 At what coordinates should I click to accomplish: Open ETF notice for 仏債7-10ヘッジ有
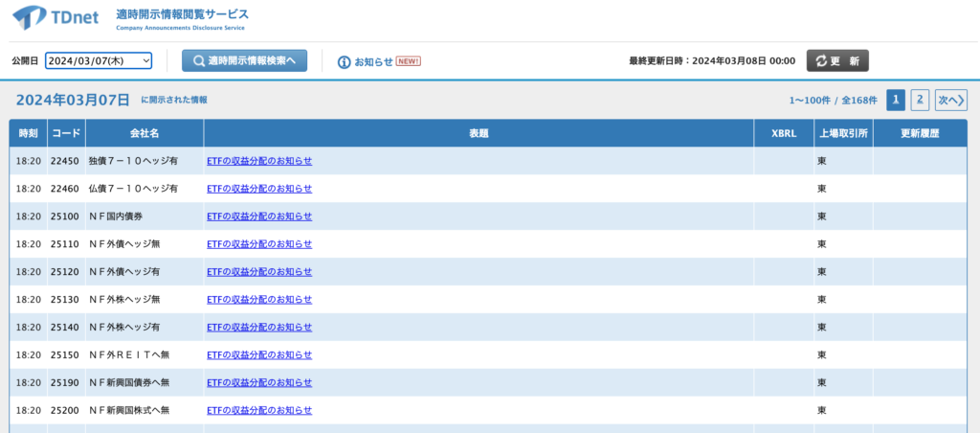tap(259, 189)
